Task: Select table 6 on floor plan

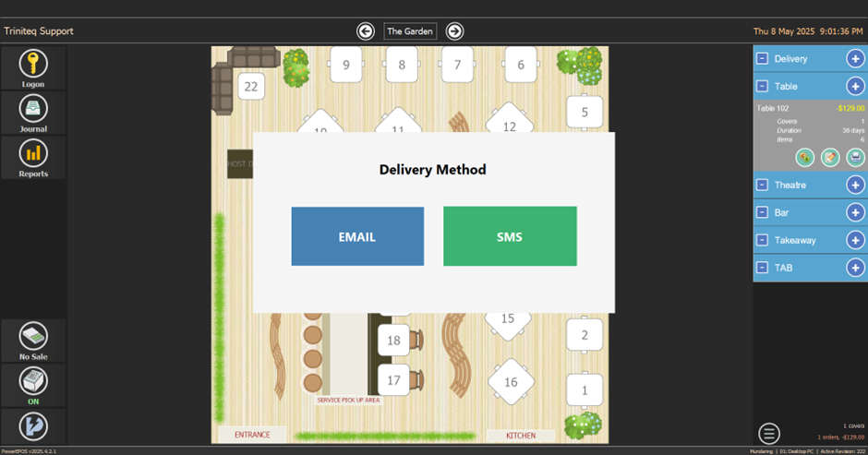Action: point(521,65)
